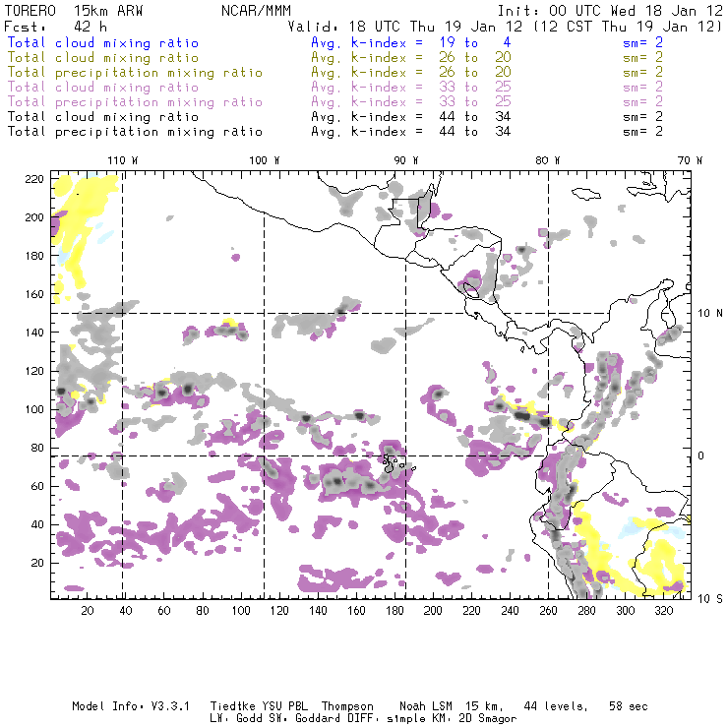Viewport: 728px width, 728px height.
Task: Click 'YSU PBL' in the footer
Action: pos(285,706)
